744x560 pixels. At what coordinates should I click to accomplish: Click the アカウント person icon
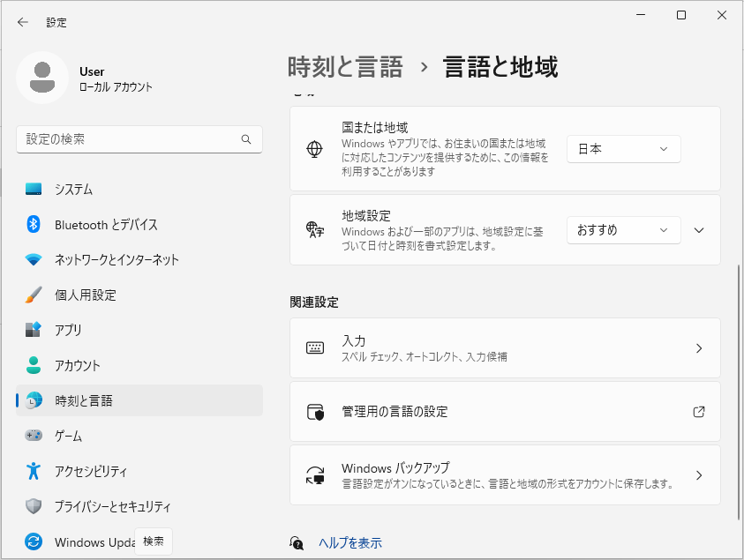34,365
